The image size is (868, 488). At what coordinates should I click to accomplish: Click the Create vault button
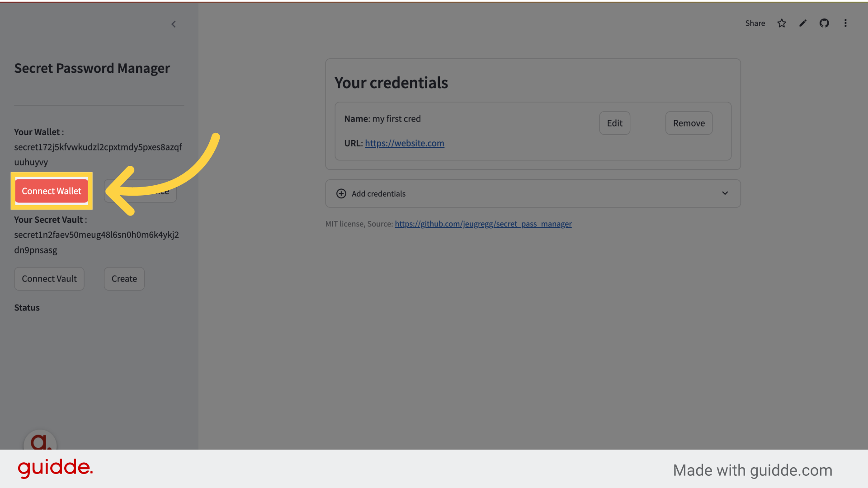124,279
